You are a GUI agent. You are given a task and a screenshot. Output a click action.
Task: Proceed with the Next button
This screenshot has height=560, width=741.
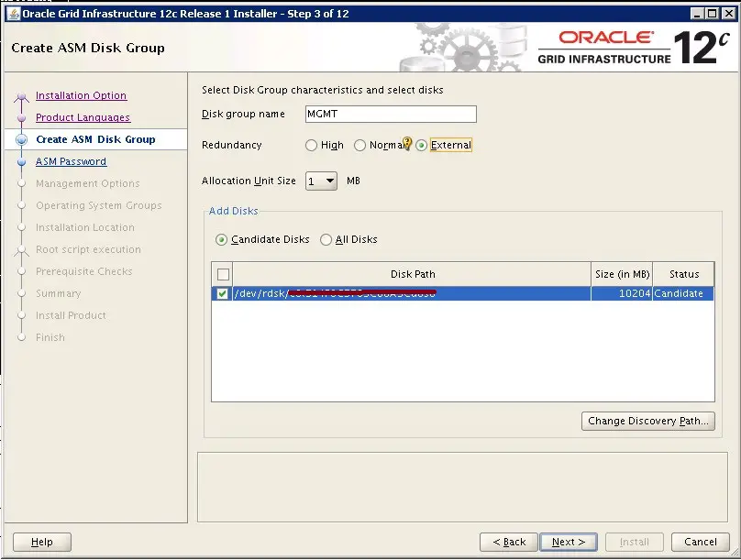click(x=569, y=542)
